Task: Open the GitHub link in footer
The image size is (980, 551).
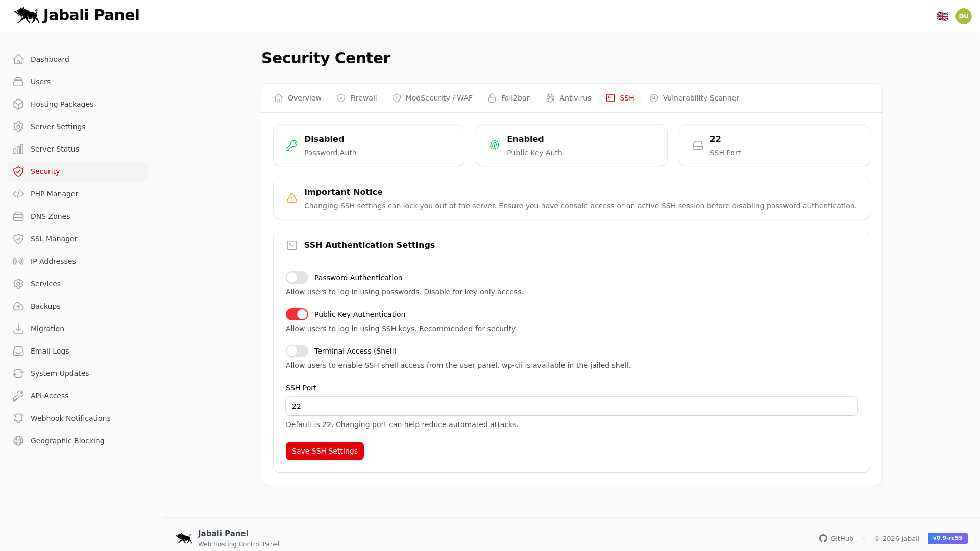Action: [x=837, y=538]
